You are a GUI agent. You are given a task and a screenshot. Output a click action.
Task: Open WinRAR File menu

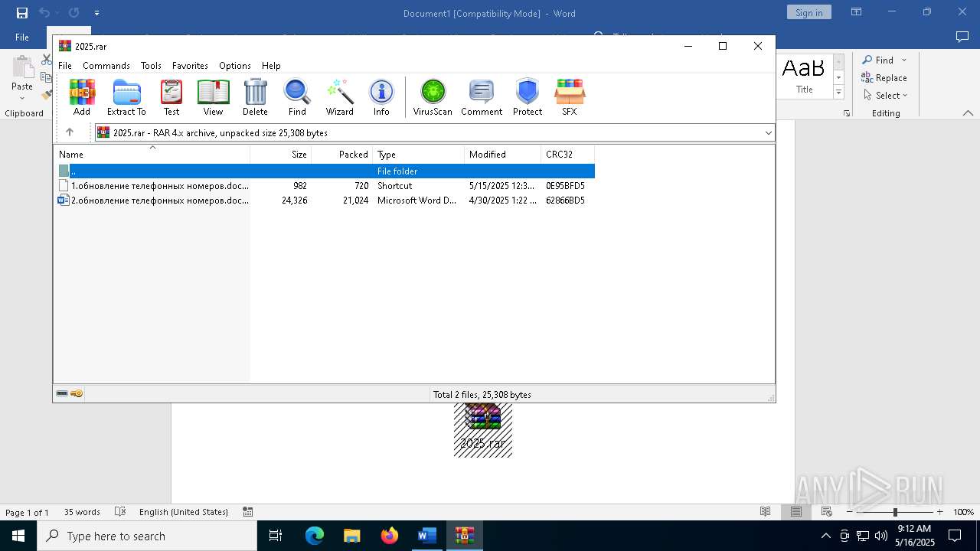(x=65, y=66)
